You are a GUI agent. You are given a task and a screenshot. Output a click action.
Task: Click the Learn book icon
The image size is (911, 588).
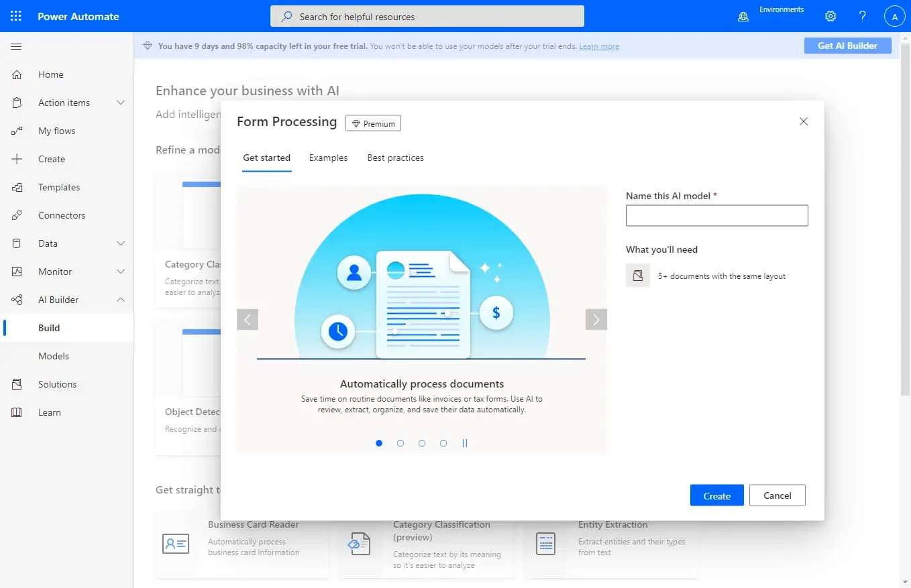click(x=17, y=412)
